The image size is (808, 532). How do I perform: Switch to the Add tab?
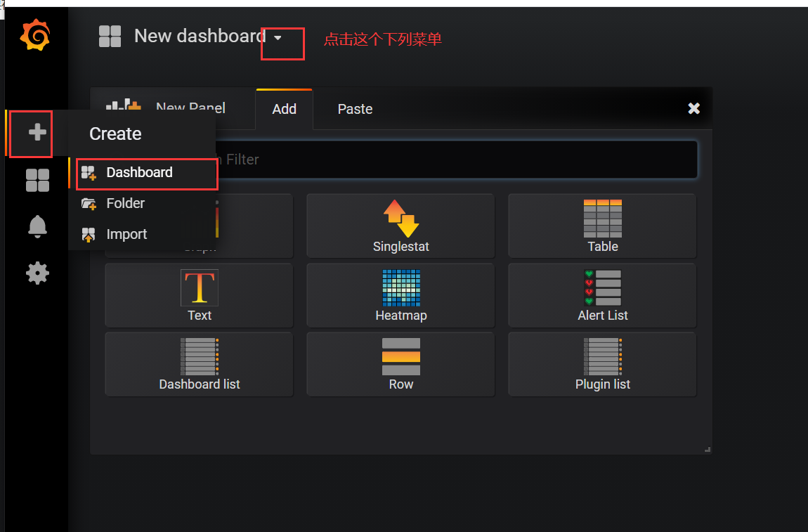284,109
